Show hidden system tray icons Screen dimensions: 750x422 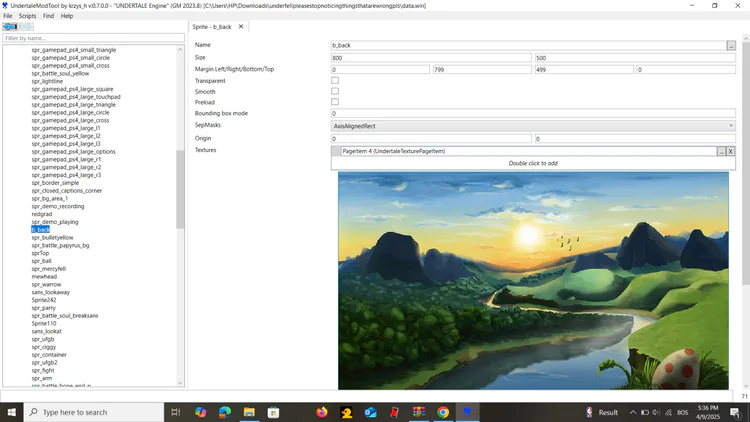633,412
